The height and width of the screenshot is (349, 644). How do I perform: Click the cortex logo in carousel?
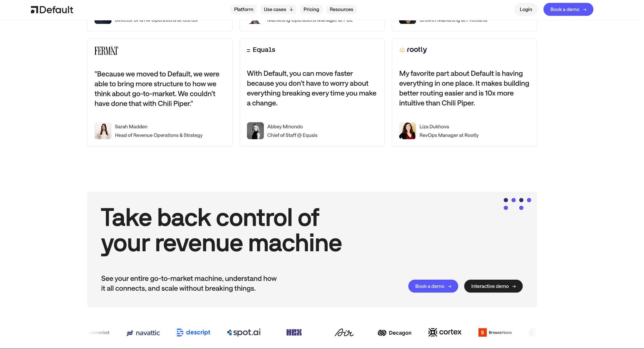[445, 332]
